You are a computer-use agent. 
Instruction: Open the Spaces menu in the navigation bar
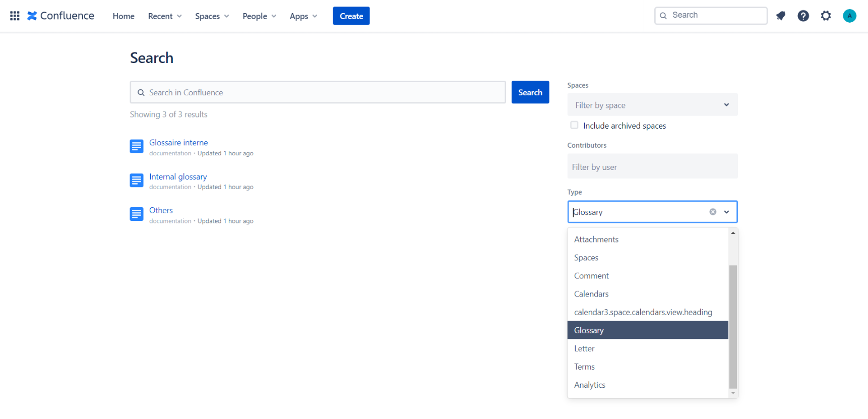click(212, 16)
